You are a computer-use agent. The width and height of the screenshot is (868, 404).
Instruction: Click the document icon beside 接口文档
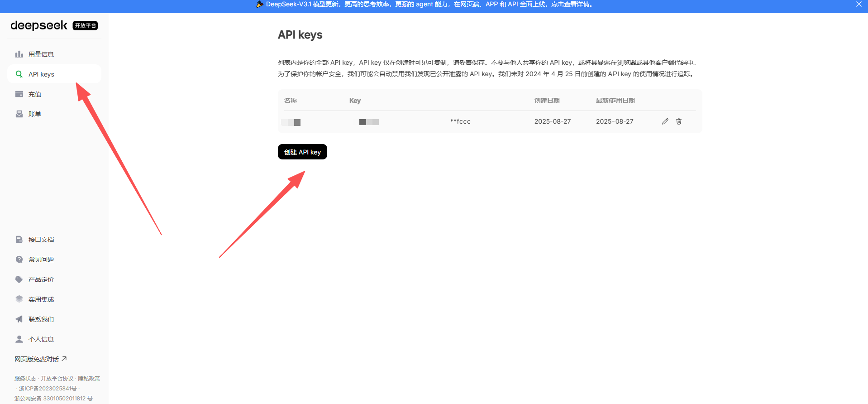[19, 240]
